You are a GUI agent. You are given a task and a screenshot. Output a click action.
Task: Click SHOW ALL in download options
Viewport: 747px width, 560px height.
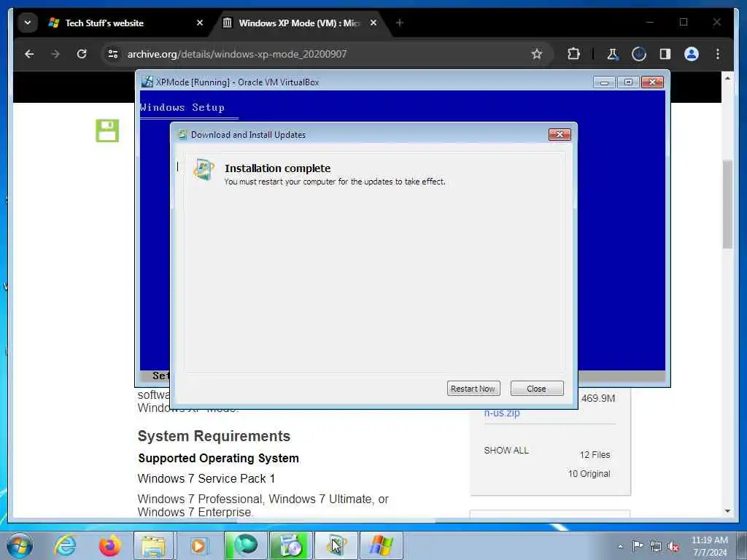pos(506,451)
